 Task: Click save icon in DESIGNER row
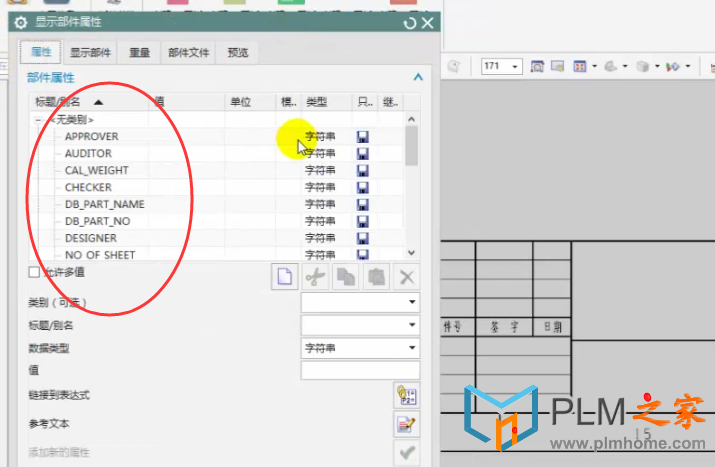tap(363, 238)
